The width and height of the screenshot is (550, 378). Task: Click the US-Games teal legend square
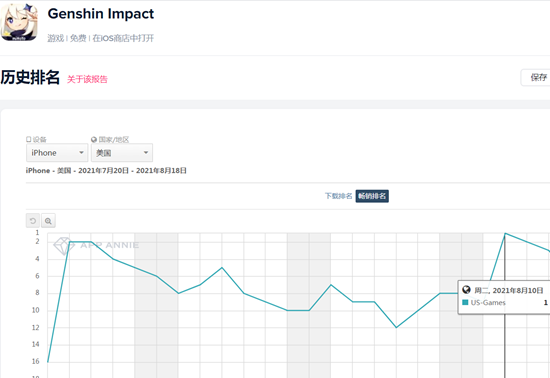465,302
